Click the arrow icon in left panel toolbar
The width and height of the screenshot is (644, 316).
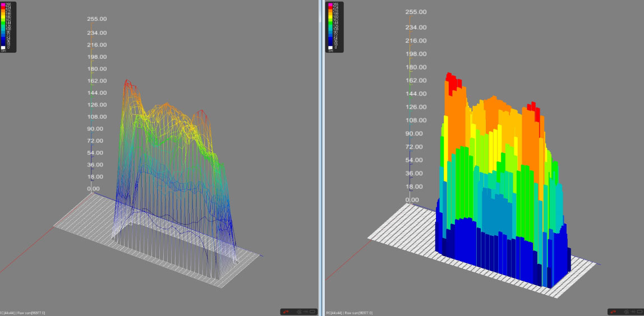pos(305,312)
